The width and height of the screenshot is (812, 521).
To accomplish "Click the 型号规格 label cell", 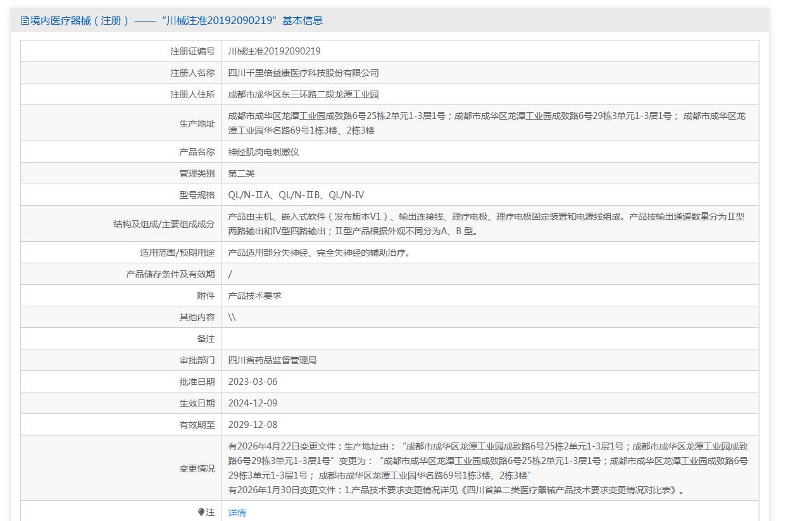I will 121,195.
